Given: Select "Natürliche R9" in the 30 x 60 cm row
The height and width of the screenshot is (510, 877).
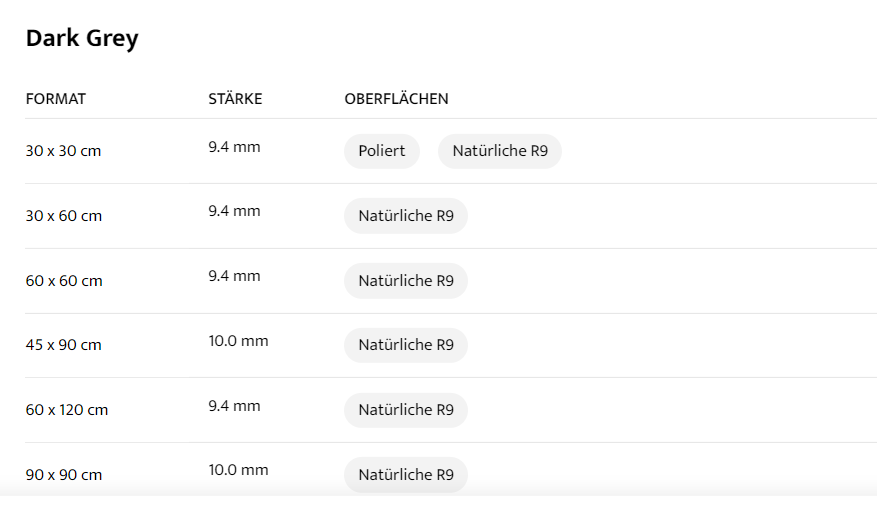Looking at the screenshot, I should pyautogui.click(x=406, y=216).
